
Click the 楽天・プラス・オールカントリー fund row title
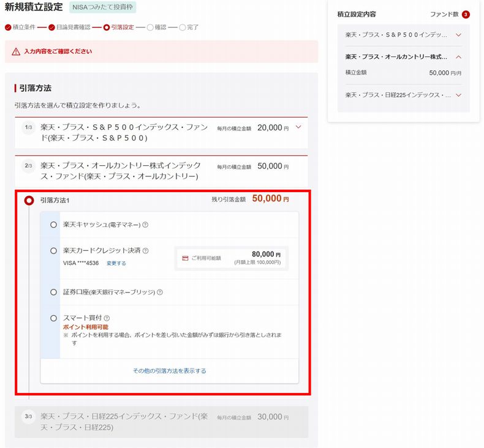(120, 171)
